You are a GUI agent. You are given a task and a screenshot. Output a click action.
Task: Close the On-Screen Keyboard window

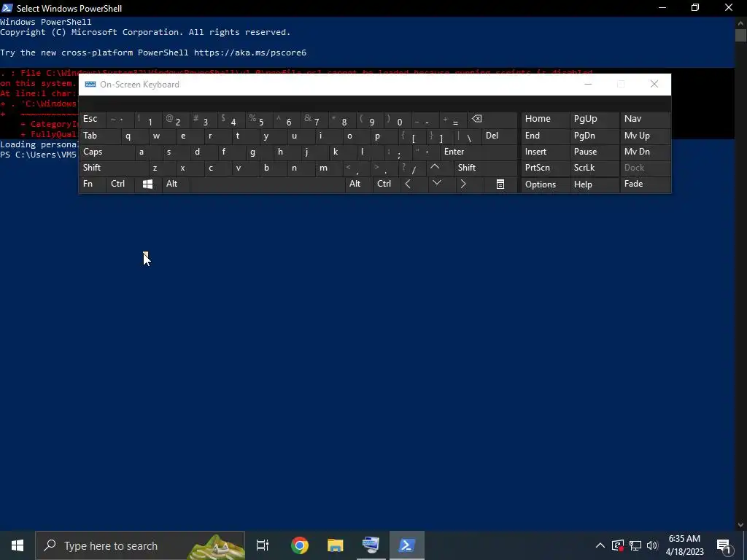pyautogui.click(x=654, y=85)
